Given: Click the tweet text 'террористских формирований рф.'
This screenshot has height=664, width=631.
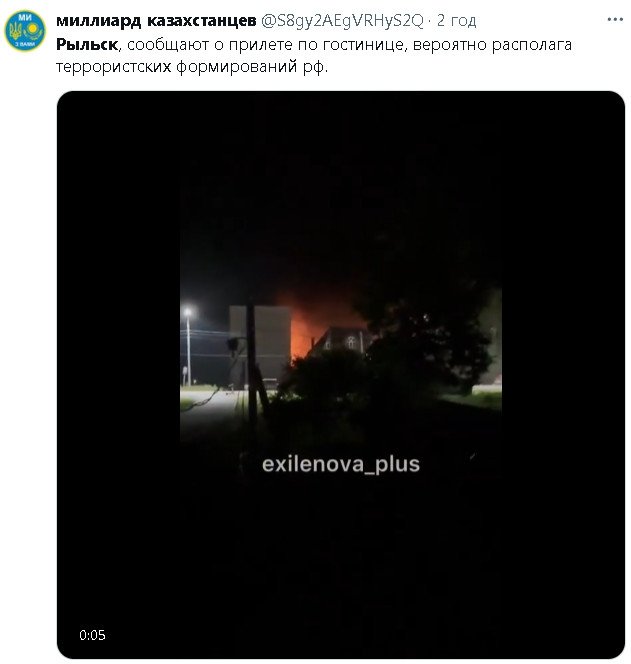Looking at the screenshot, I should coord(192,67).
